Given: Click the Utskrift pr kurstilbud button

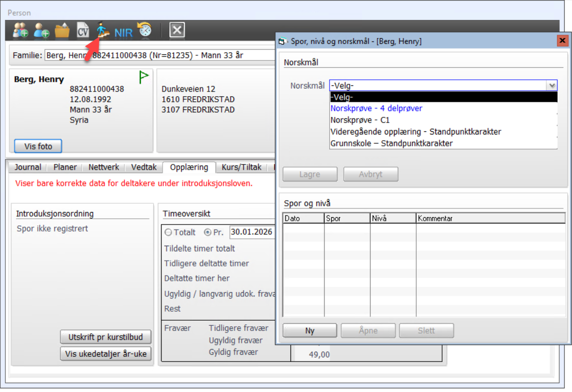Looking at the screenshot, I should (106, 337).
